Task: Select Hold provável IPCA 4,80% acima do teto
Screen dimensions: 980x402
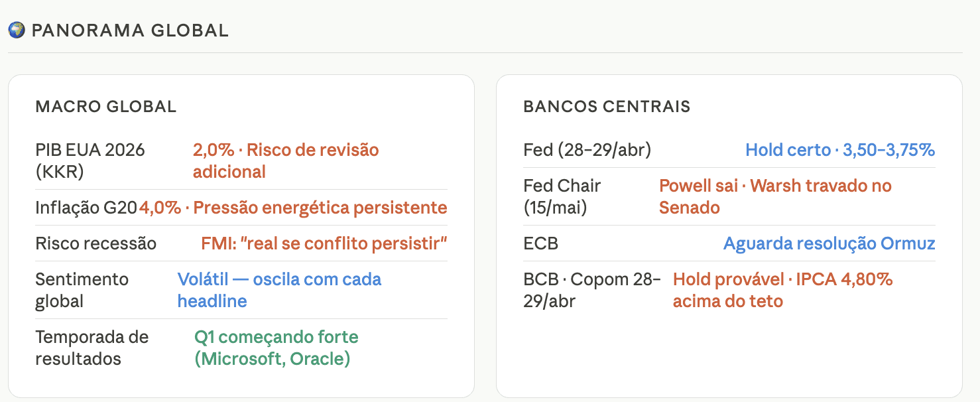Action: tap(783, 290)
